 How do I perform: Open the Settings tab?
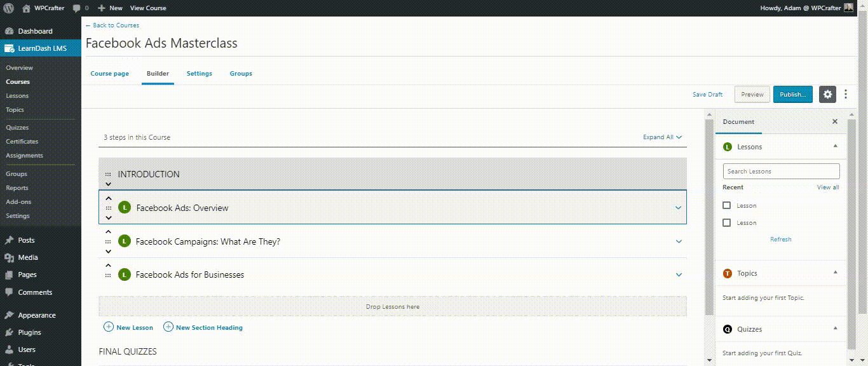(x=200, y=74)
